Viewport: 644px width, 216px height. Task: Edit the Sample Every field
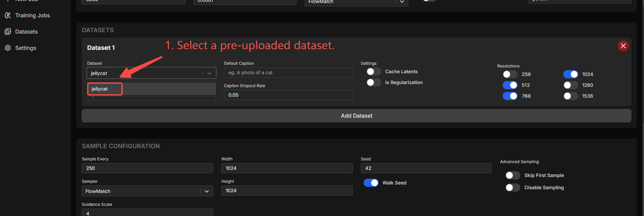point(147,168)
